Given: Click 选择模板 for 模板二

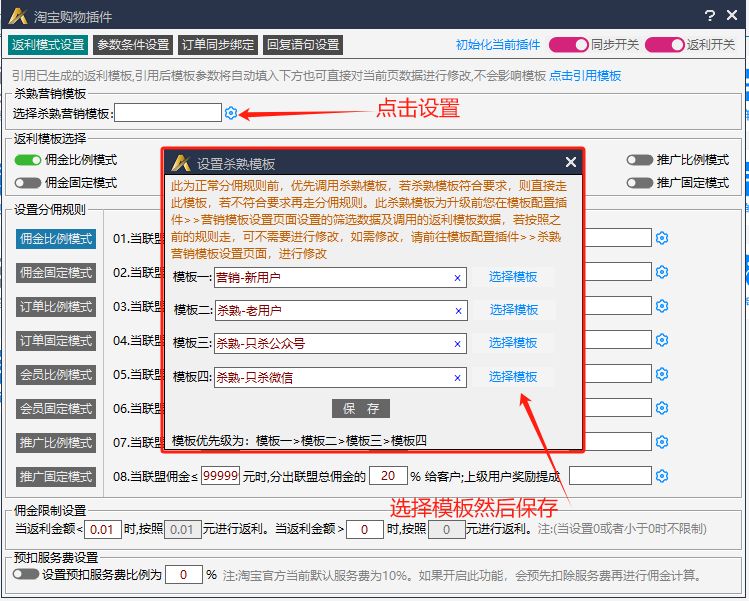Looking at the screenshot, I should 514,310.
